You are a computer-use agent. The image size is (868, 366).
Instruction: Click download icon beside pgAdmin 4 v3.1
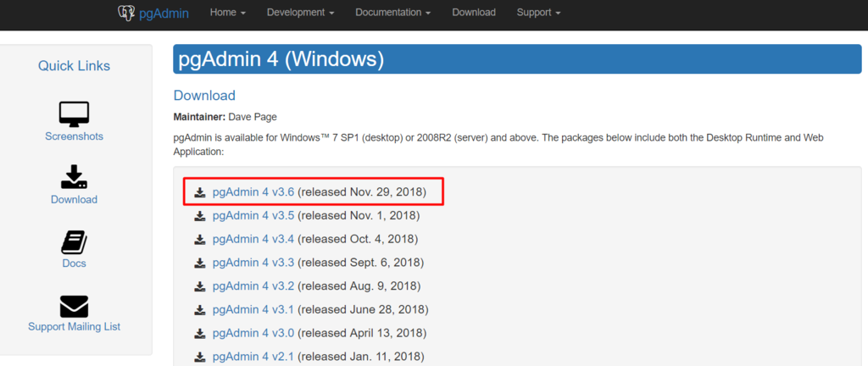click(200, 309)
